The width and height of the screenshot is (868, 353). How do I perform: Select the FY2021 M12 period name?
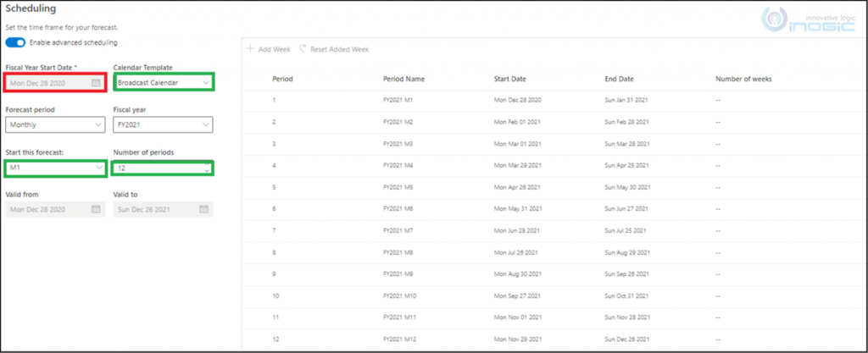(x=400, y=339)
